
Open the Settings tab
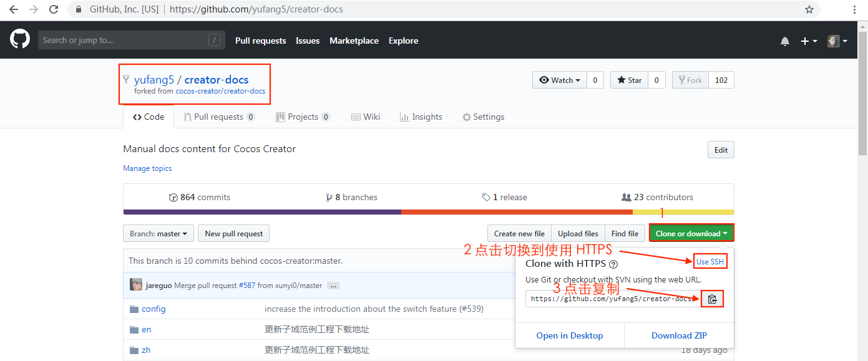point(483,117)
